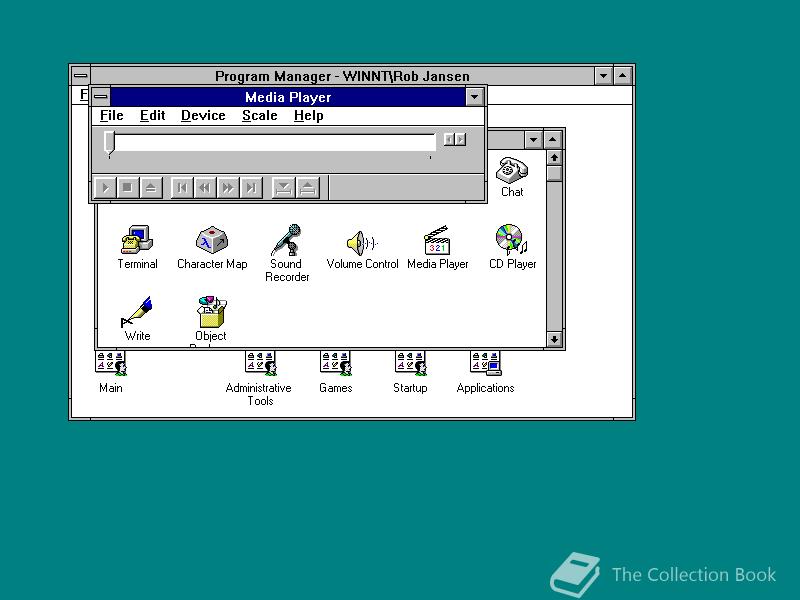Select the Sound Recorder microphone icon
The height and width of the screenshot is (600, 800).
click(286, 240)
